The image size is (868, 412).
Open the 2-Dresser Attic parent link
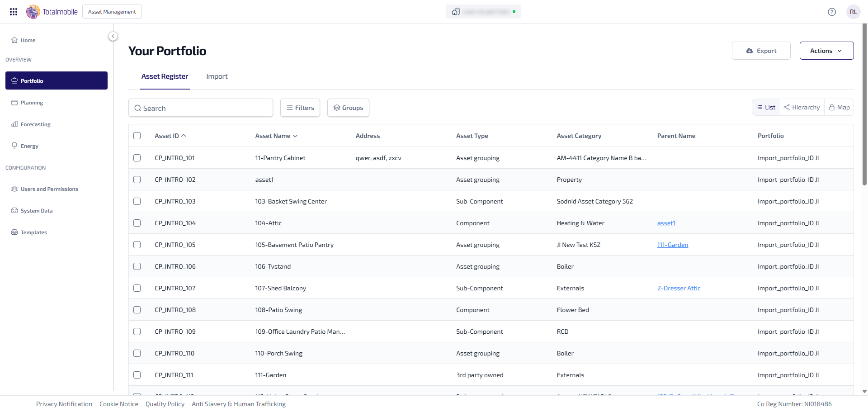tap(679, 288)
